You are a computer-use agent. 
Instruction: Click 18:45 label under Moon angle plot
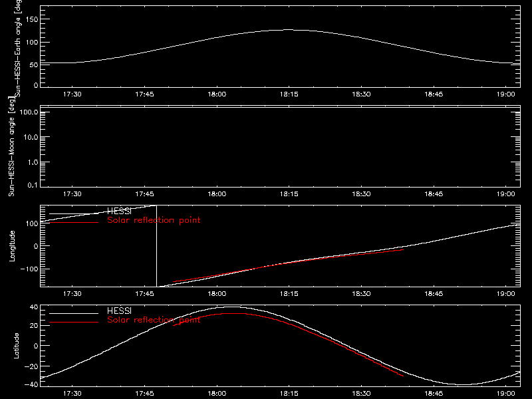[434, 194]
